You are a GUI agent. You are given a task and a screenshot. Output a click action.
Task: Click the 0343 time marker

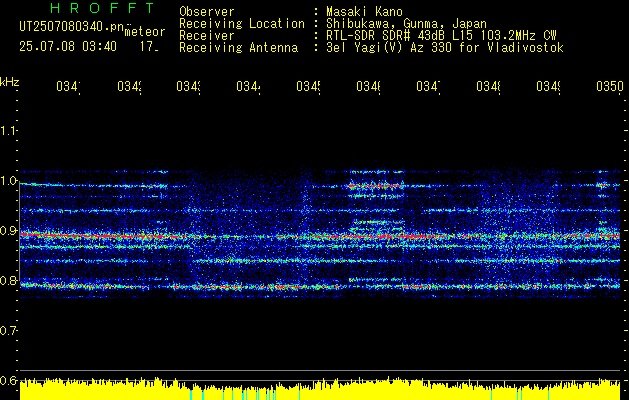[x=189, y=86]
